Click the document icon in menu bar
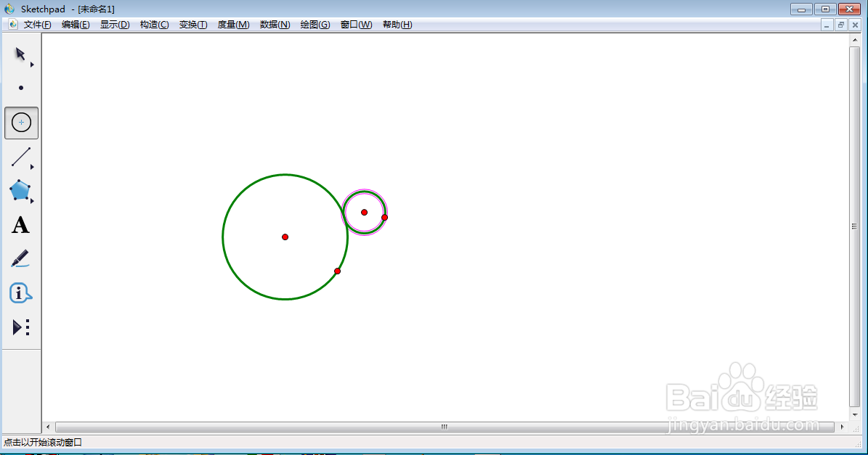This screenshot has width=868, height=455. (x=13, y=25)
